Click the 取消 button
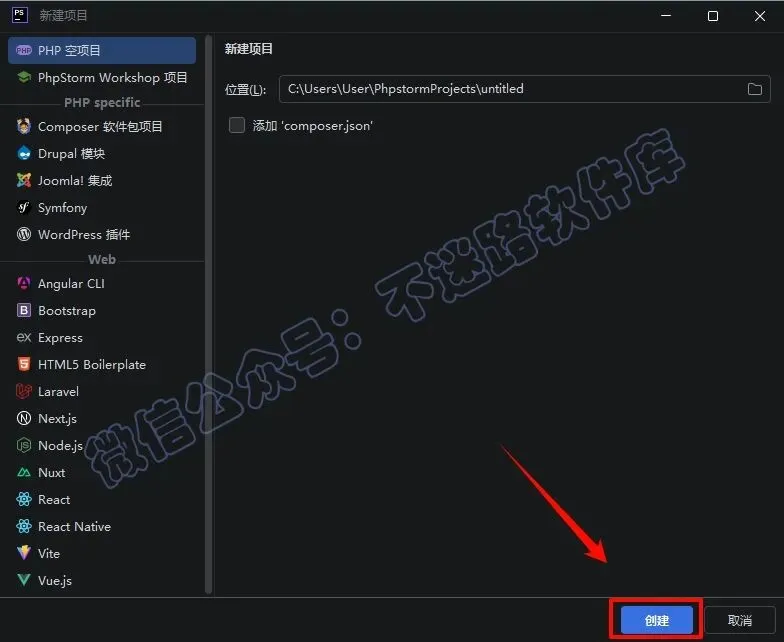This screenshot has width=784, height=642. [740, 620]
